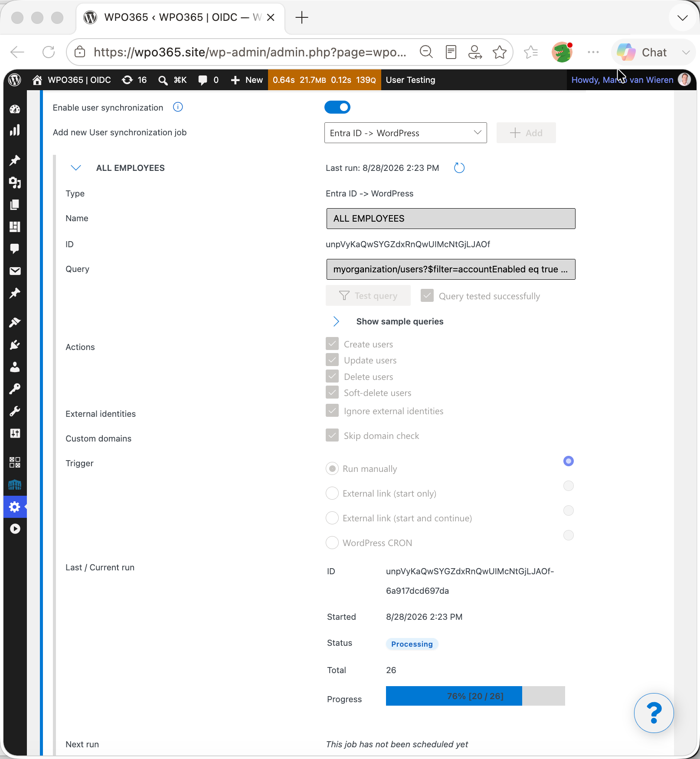Open the Media sidebar icon
The image size is (700, 759).
15,183
